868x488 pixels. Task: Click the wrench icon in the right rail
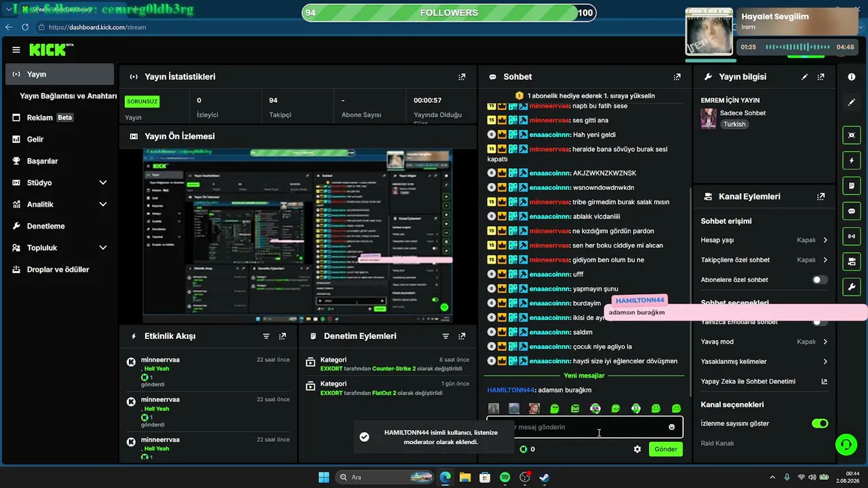852,287
